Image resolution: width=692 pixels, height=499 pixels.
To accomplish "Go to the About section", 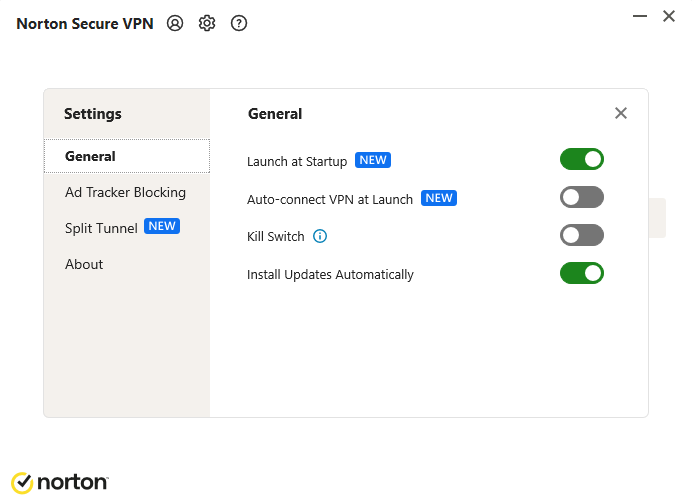I will (84, 264).
